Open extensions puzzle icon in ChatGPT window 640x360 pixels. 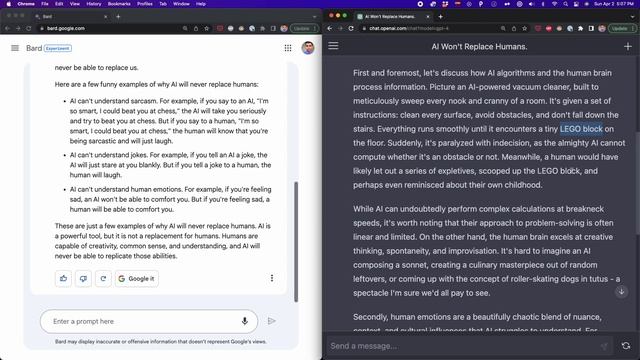580,28
